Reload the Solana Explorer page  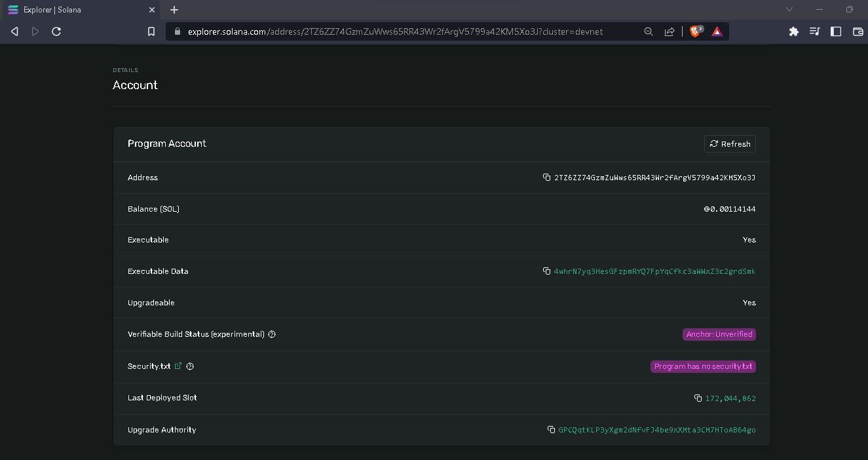(56, 31)
